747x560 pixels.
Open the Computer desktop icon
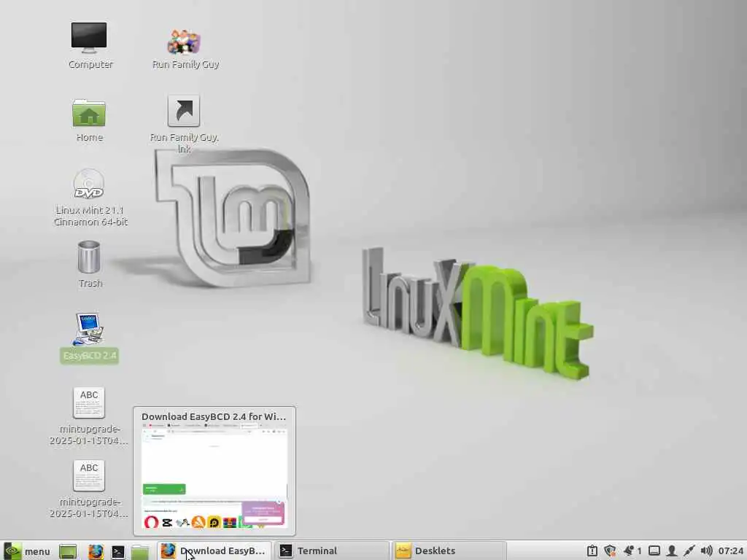(89, 38)
